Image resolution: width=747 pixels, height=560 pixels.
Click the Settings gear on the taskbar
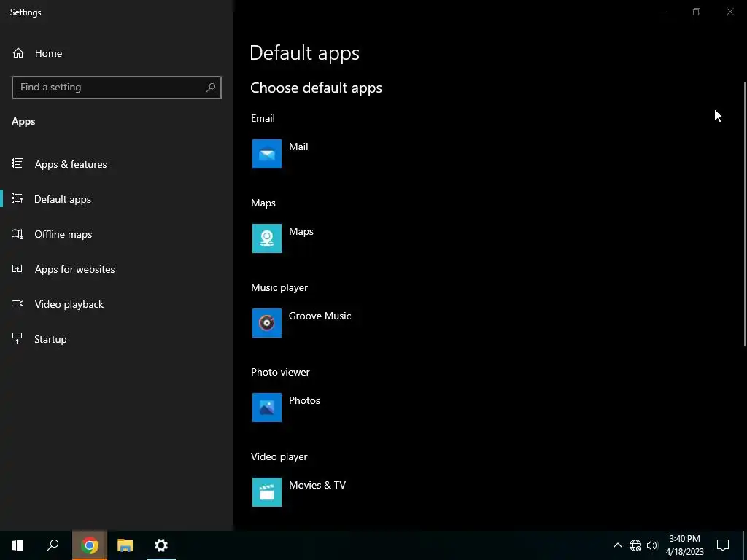click(161, 545)
